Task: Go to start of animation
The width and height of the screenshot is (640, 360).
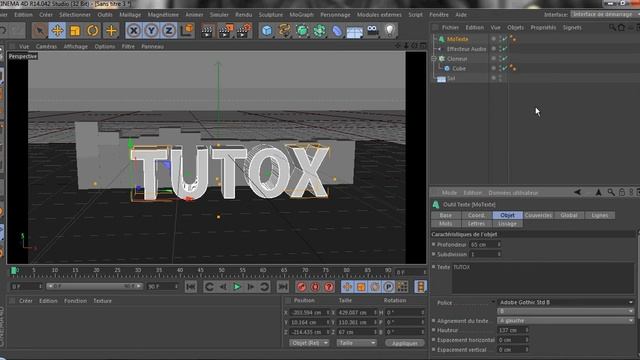Action: 191,287
